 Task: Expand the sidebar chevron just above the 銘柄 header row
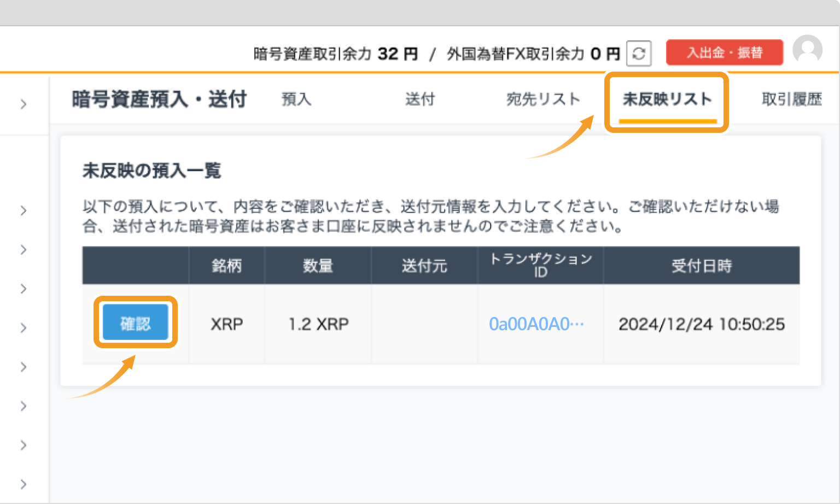tap(24, 250)
